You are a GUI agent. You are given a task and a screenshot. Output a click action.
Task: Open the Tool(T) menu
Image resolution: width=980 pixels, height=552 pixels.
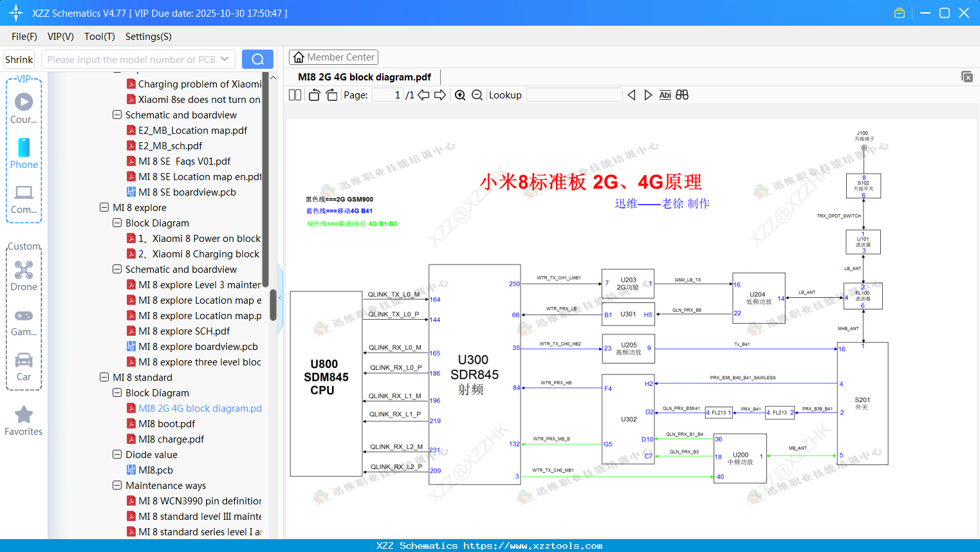pyautogui.click(x=99, y=37)
